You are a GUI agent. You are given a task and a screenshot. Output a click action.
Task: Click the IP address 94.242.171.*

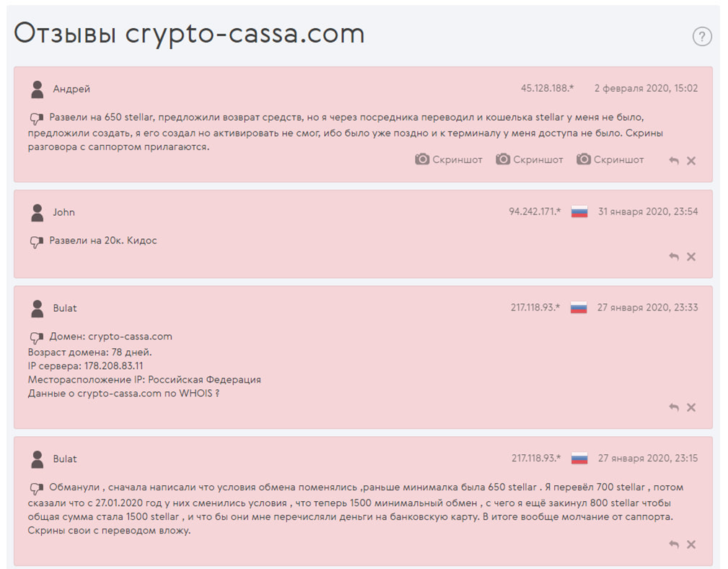pyautogui.click(x=535, y=212)
